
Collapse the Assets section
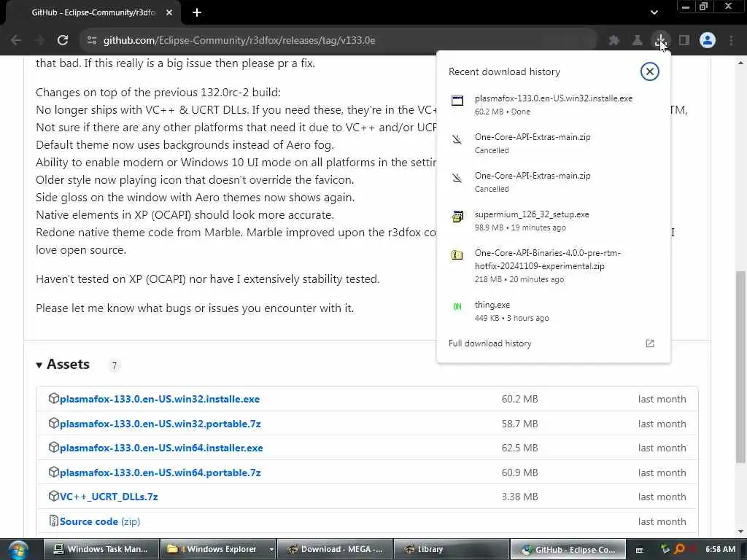tap(63, 365)
